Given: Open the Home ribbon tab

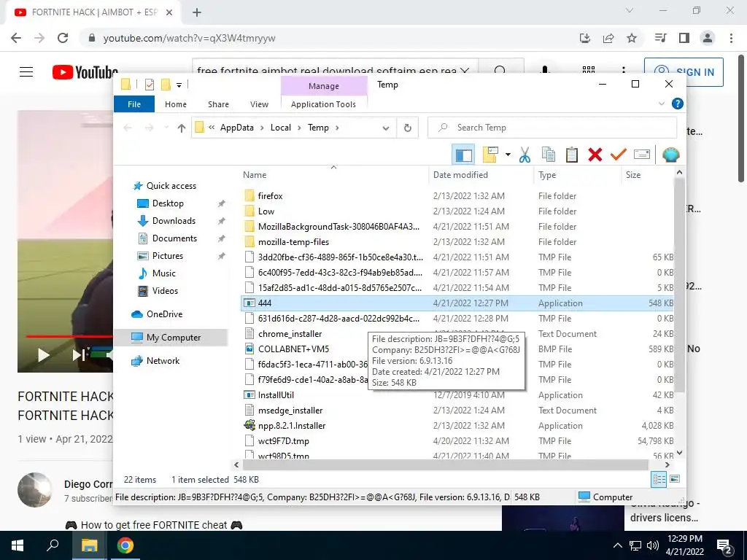Looking at the screenshot, I should (175, 104).
